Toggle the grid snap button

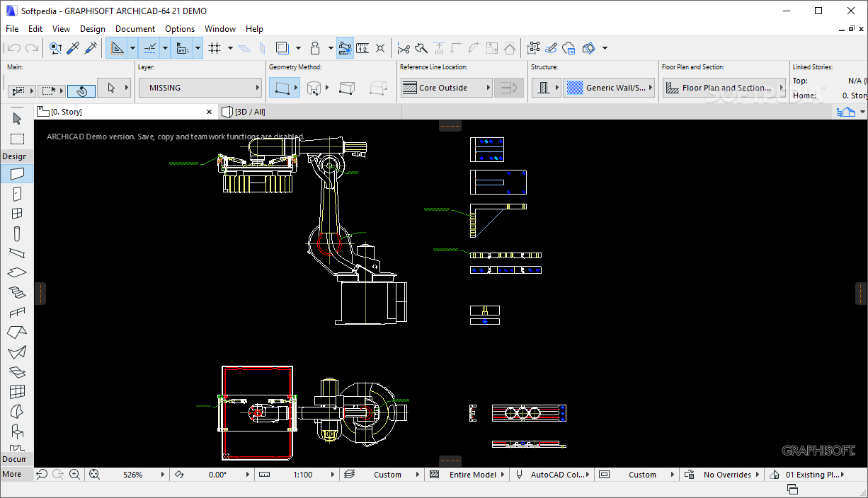coord(215,48)
